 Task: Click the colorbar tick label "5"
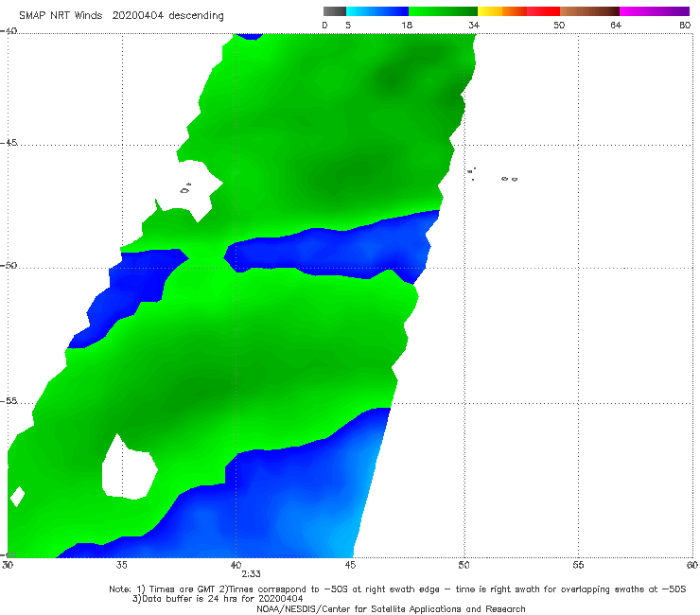348,25
